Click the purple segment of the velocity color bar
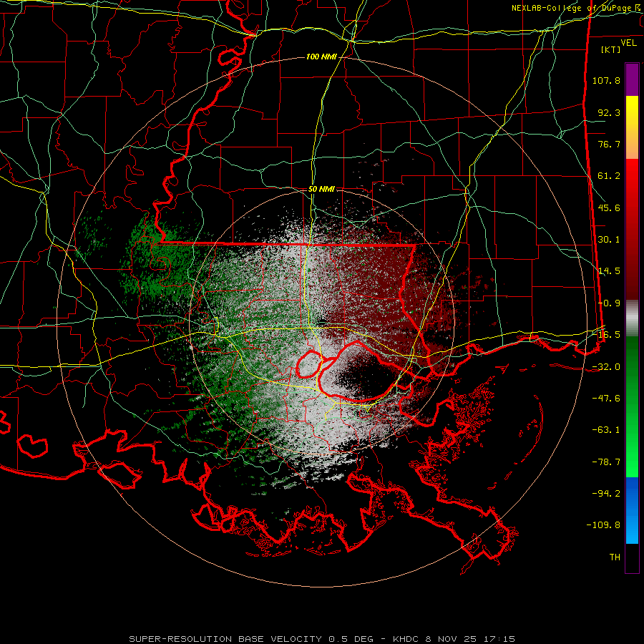The width and height of the screenshot is (644, 644). [632, 79]
